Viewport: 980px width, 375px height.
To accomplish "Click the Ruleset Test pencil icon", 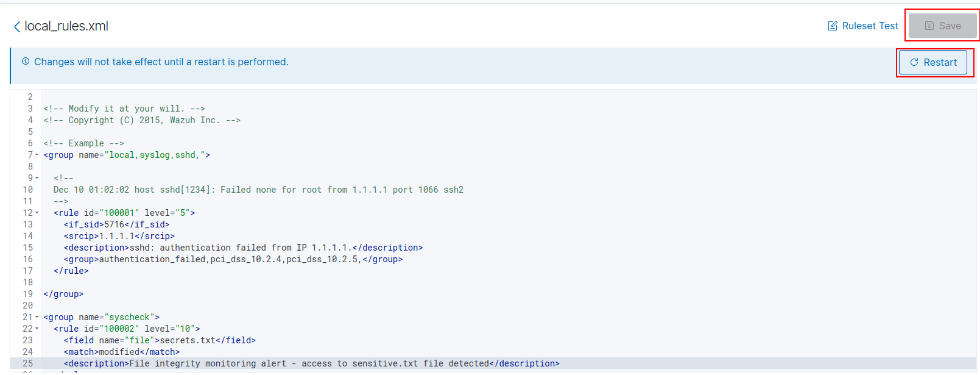I will click(x=833, y=26).
